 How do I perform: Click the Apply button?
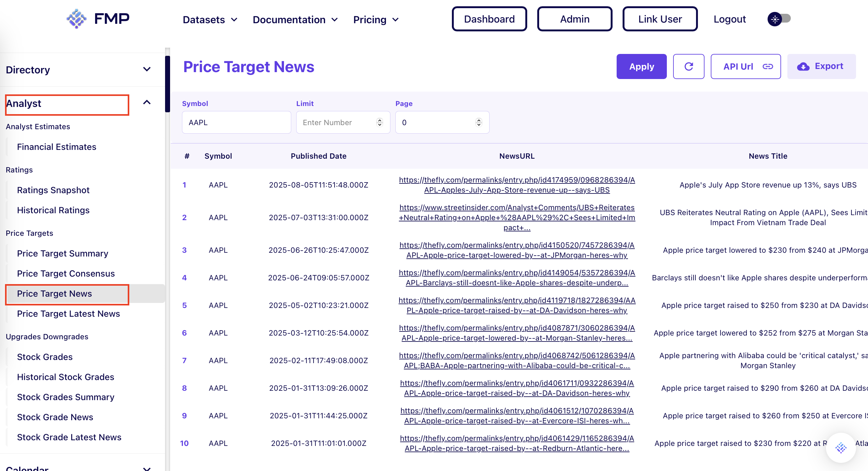(641, 66)
